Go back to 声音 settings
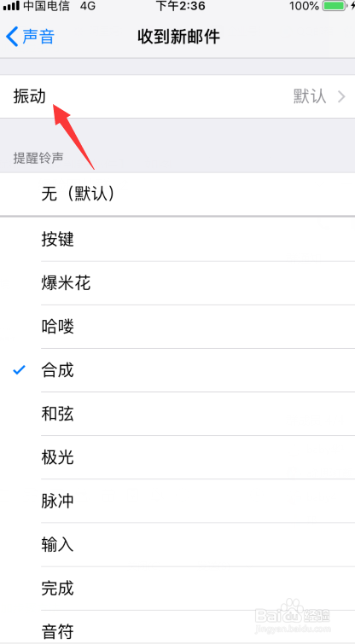 31,37
